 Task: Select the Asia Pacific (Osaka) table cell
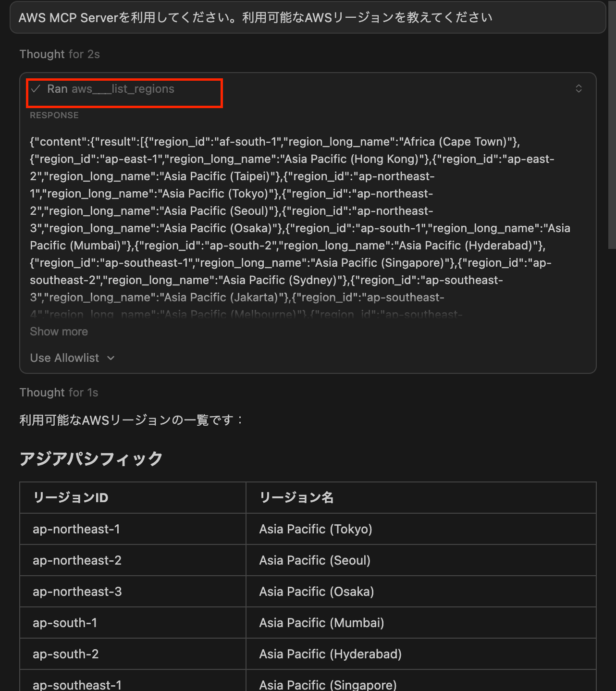click(x=316, y=592)
